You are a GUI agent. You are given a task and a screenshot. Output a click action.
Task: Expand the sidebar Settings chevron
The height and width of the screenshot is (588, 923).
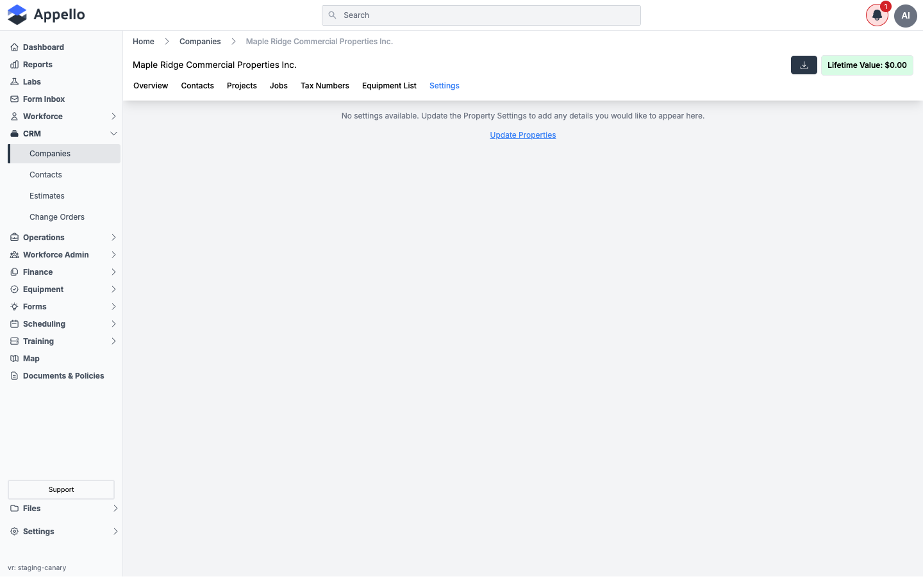tap(115, 532)
